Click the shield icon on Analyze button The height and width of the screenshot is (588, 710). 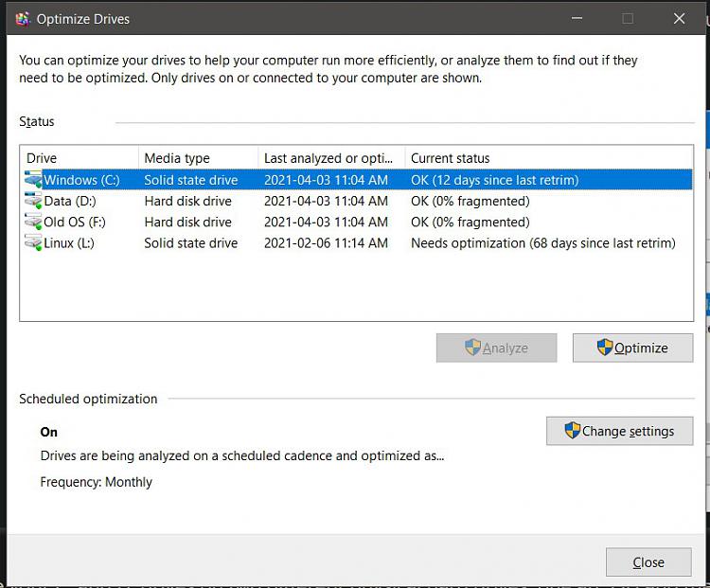(472, 347)
